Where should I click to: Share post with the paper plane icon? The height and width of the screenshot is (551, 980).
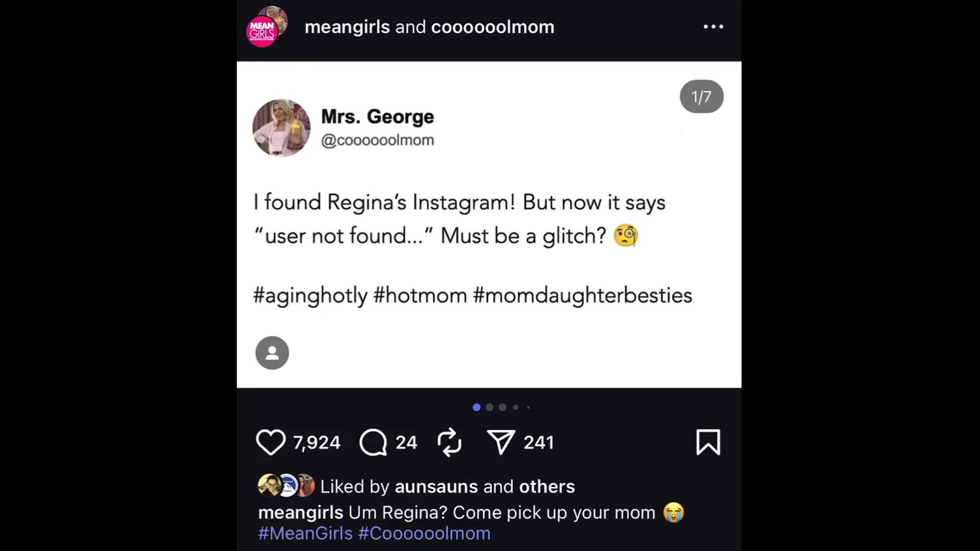coord(501,442)
